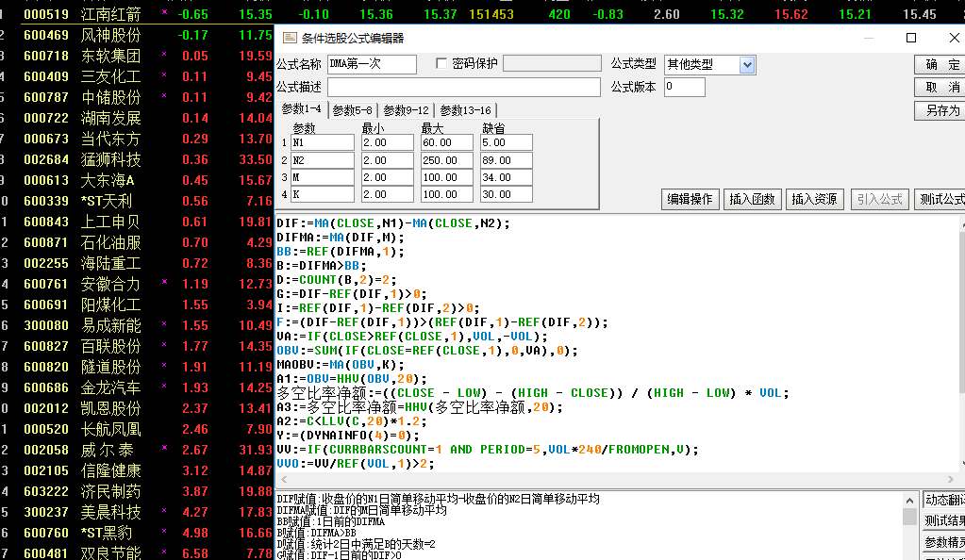Switch to the 参数13-16 tab

pyautogui.click(x=465, y=110)
